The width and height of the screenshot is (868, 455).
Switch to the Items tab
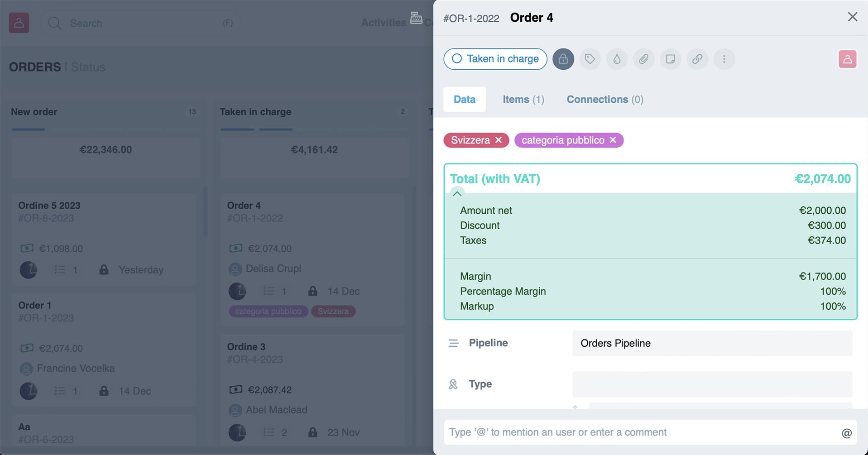[523, 99]
